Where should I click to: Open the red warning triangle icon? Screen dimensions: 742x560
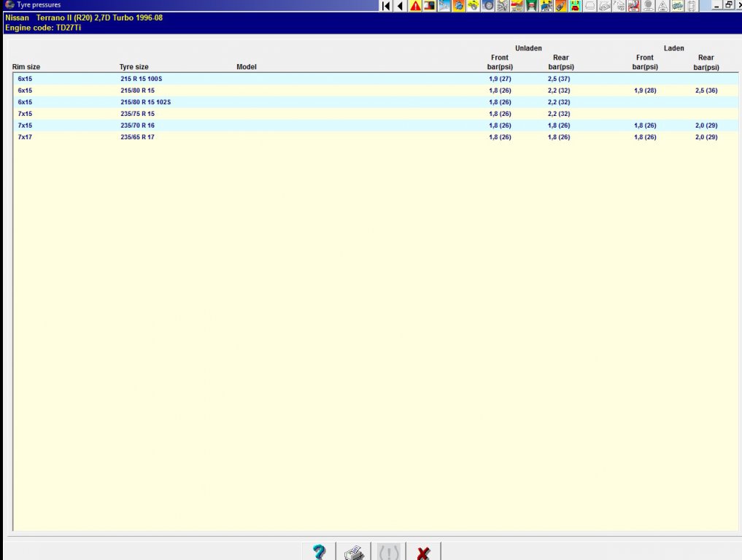coord(415,6)
